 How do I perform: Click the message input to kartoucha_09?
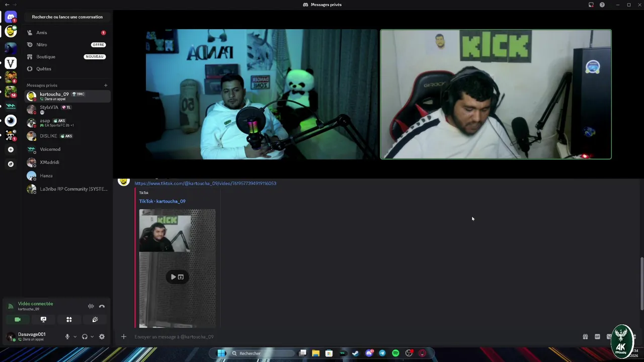pyautogui.click(x=352, y=337)
